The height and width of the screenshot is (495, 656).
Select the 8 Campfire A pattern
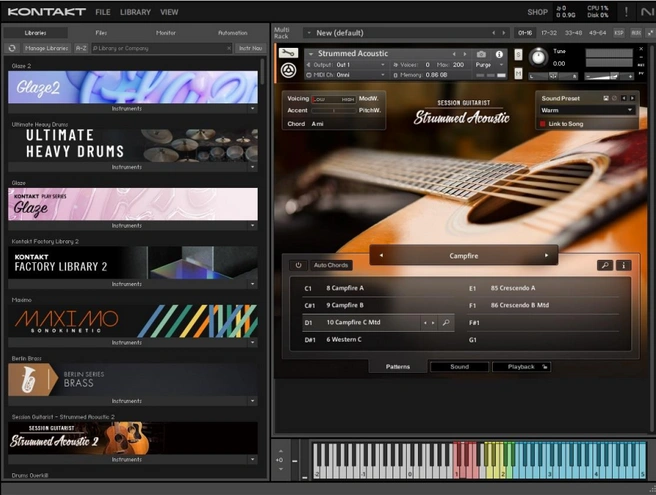point(378,288)
